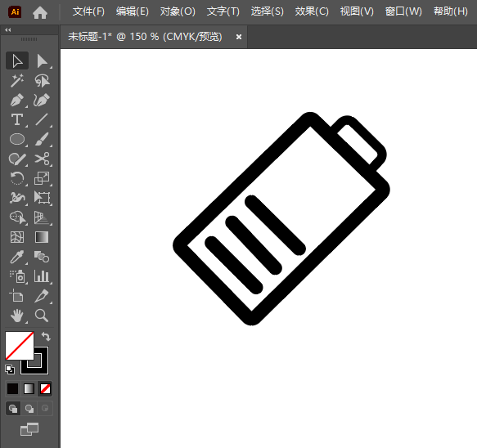Choose the Symbol Sprayer tool
The height and width of the screenshot is (448, 477).
[17, 276]
